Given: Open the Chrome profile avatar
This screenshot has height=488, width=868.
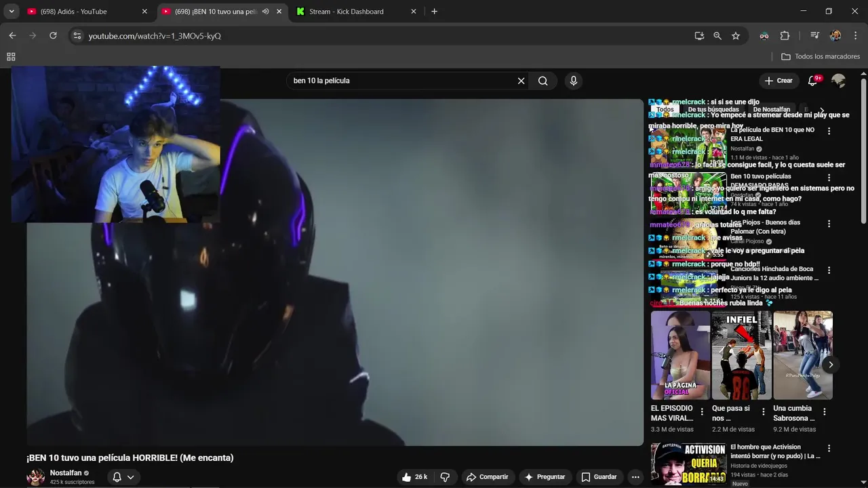Looking at the screenshot, I should tap(835, 36).
